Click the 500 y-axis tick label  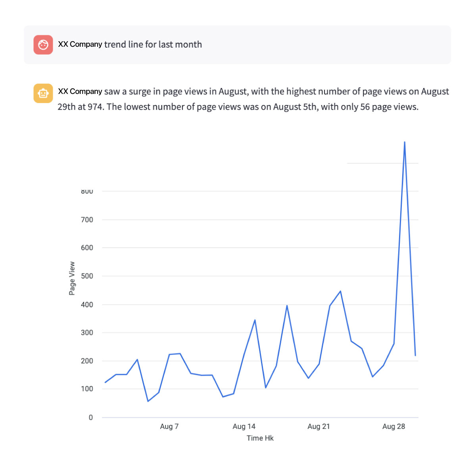(87, 276)
